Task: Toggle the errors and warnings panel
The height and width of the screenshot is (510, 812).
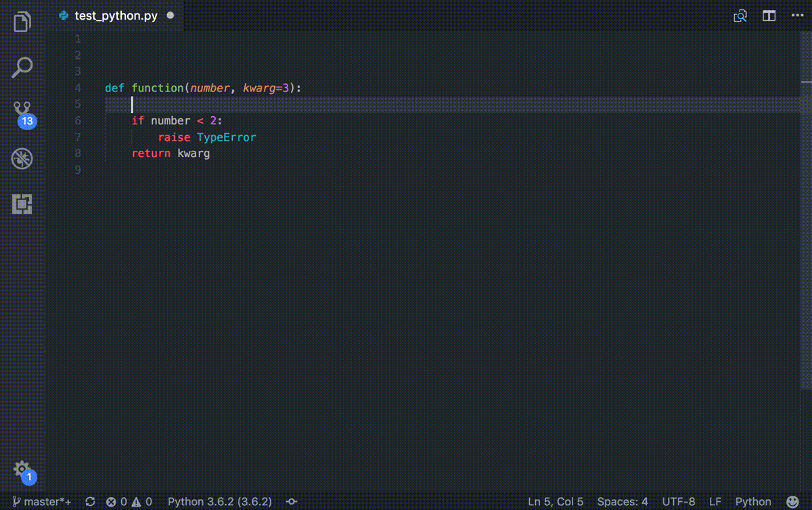Action: (125, 501)
